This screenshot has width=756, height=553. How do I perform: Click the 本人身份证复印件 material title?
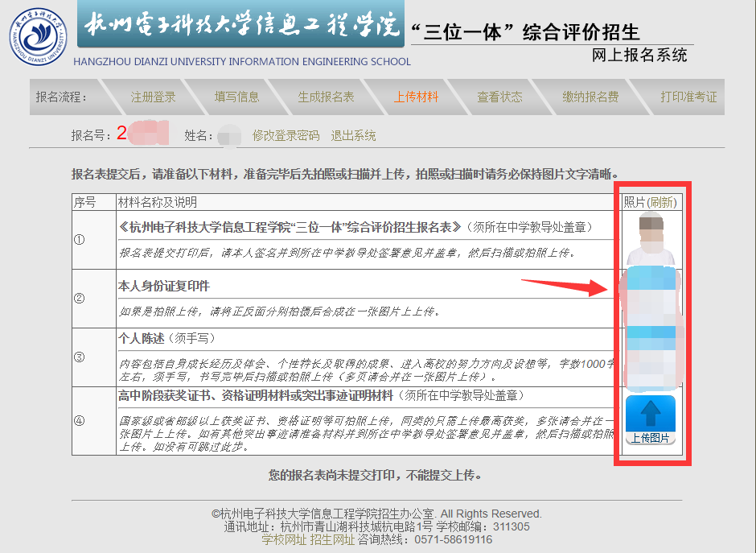click(164, 286)
